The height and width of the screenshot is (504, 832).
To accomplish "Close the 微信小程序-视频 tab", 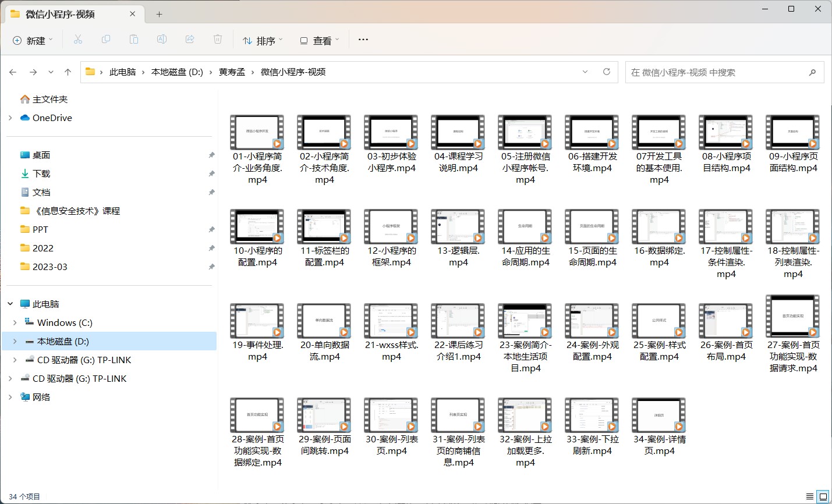I will [133, 14].
